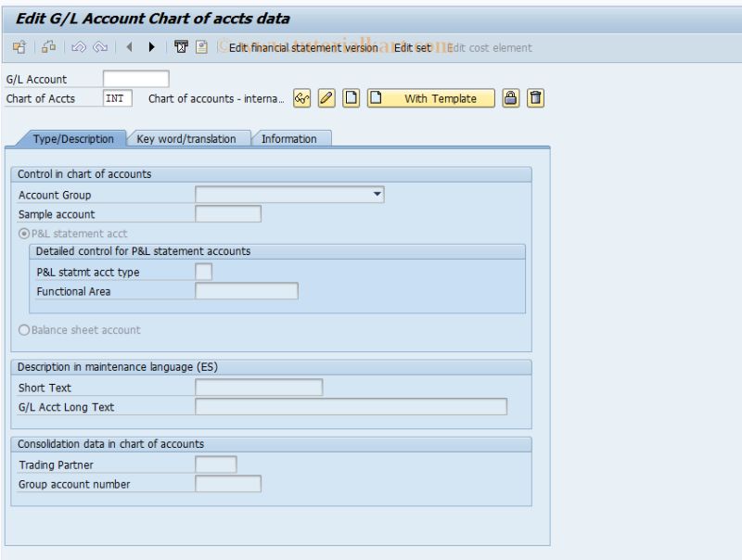Expand the Account Group dropdown
This screenshot has width=742, height=560.
[x=377, y=194]
